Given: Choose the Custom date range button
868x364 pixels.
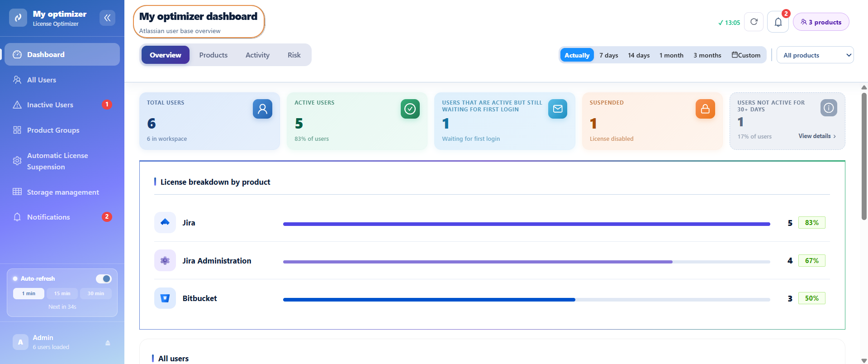Looking at the screenshot, I should point(746,55).
